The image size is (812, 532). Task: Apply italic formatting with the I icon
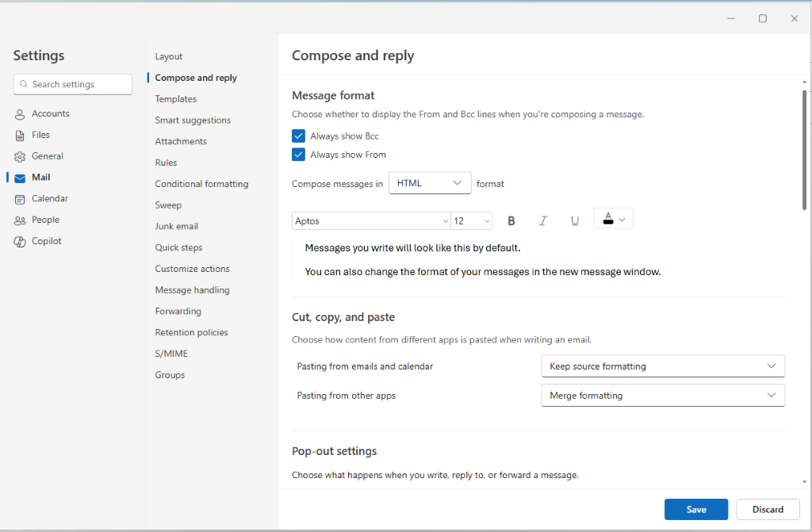pos(543,220)
